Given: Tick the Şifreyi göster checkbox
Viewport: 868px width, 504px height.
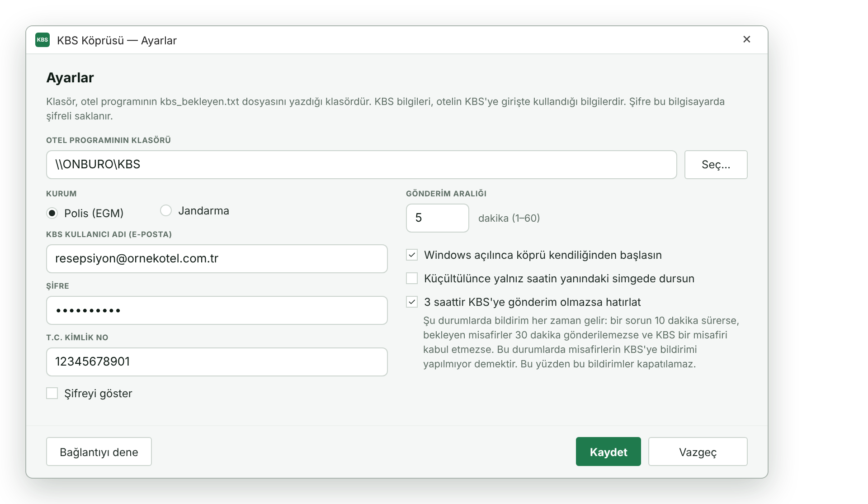Looking at the screenshot, I should click(x=52, y=393).
